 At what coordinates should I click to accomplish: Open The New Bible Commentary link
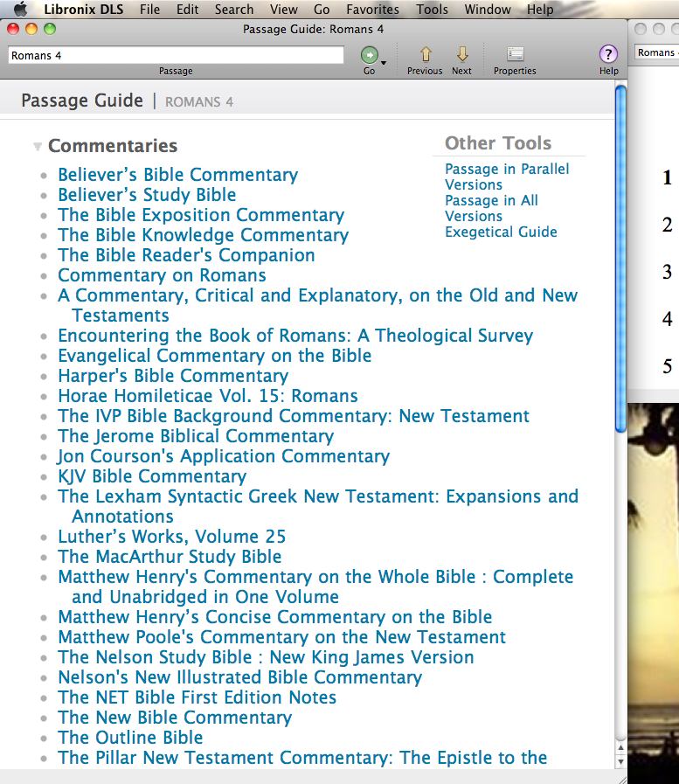pos(175,718)
